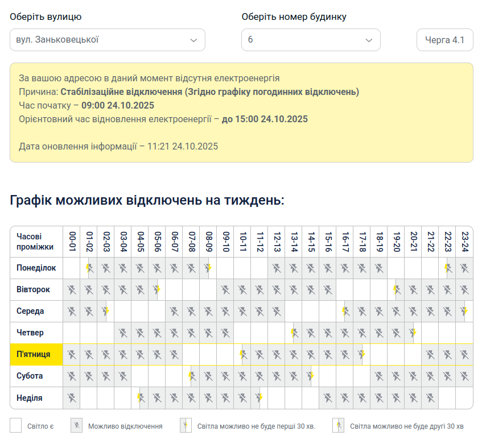The height and width of the screenshot is (448, 486).
Task: Click the Понеділок 22-23 half-hour outage icon
Action: click(448, 268)
